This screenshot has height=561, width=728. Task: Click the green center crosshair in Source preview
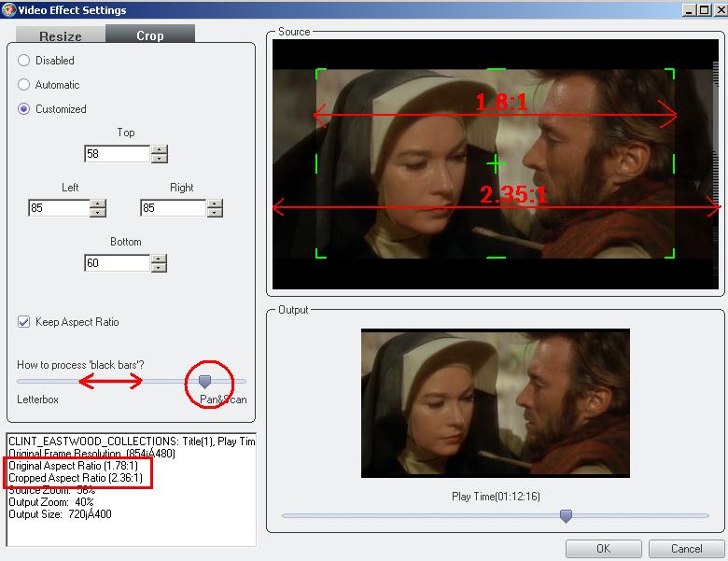496,163
